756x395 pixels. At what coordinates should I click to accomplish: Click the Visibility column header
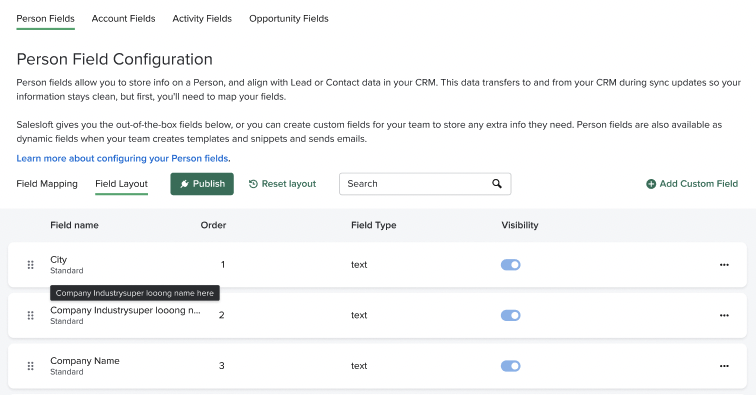[520, 225]
